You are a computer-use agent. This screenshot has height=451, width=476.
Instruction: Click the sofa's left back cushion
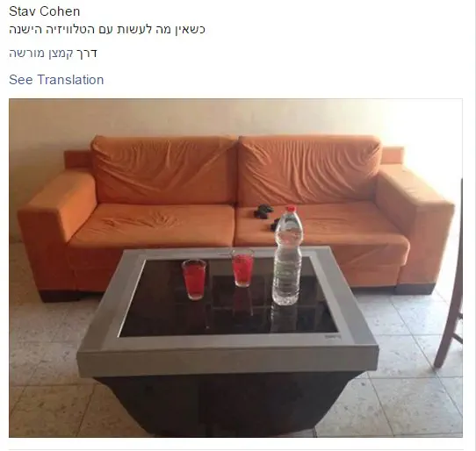[164, 170]
